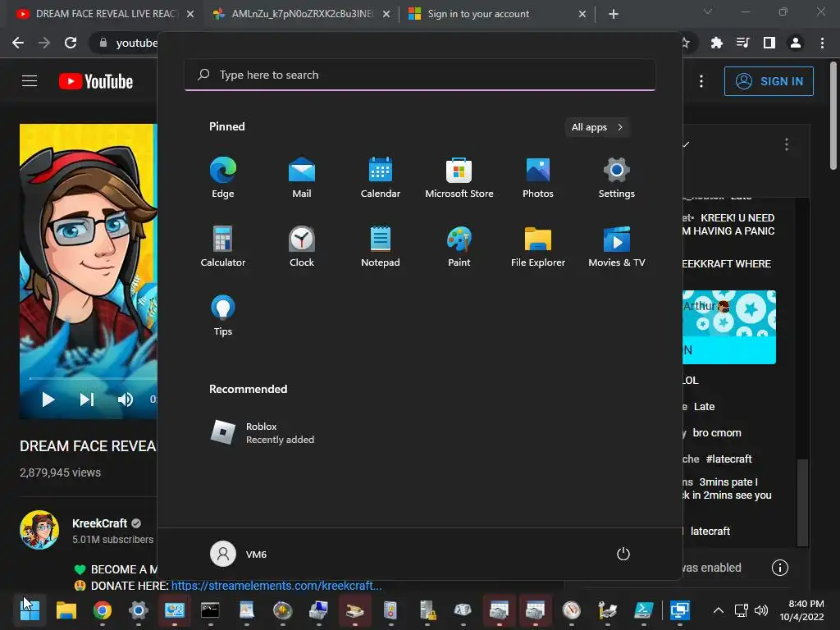Play the YouTube video

pos(48,399)
